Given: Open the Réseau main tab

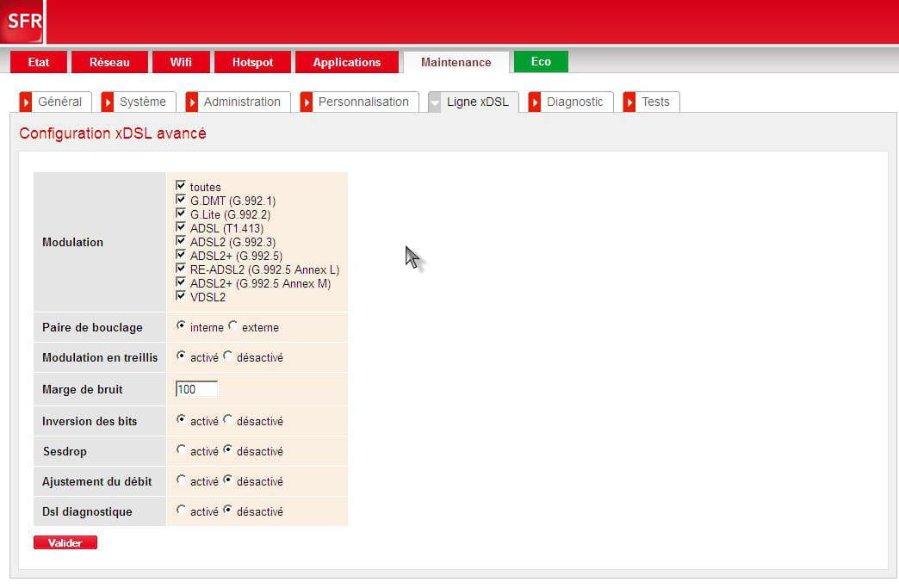Looking at the screenshot, I should point(109,62).
